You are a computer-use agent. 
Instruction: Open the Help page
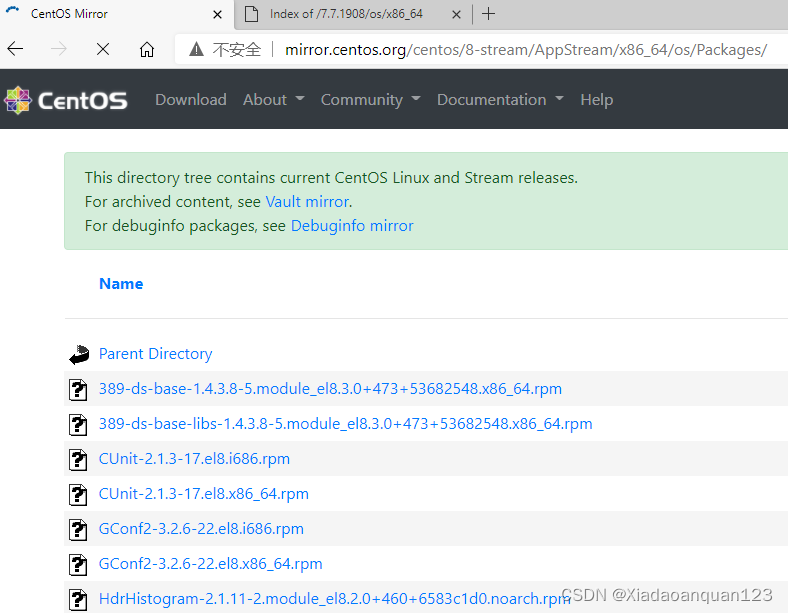point(597,99)
